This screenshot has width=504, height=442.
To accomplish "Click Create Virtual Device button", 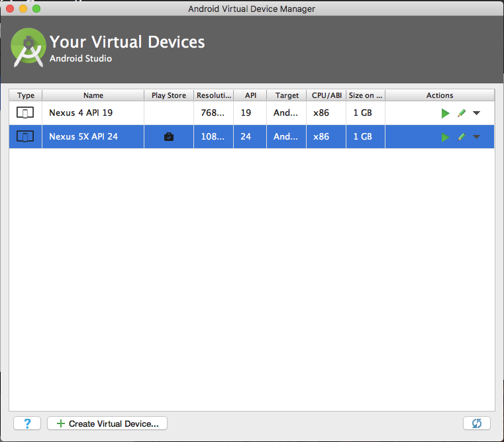I will [x=107, y=423].
